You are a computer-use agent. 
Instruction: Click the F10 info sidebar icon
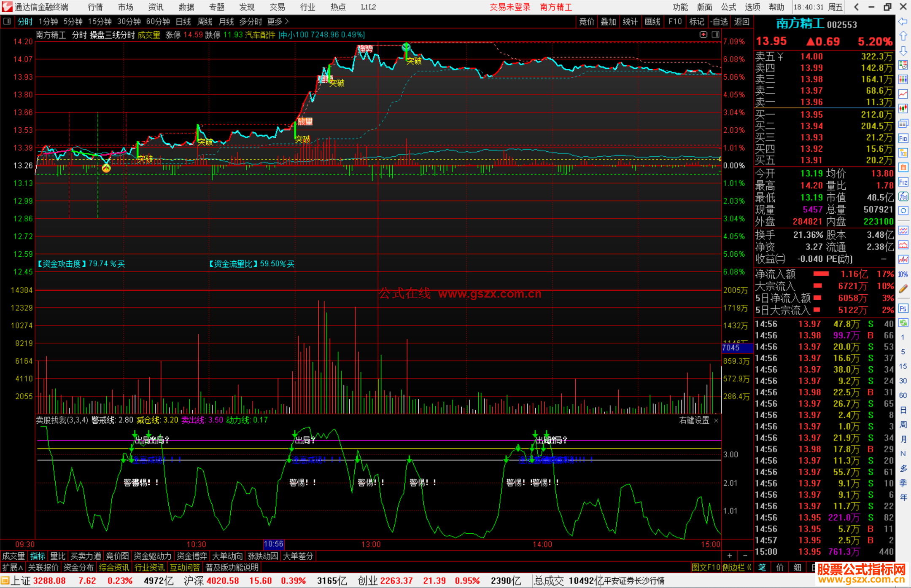903,138
